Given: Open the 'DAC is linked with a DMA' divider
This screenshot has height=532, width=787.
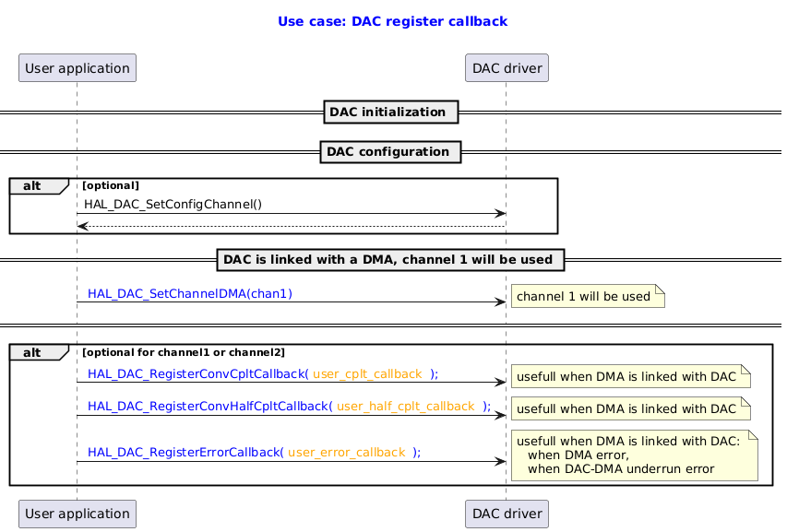Looking at the screenshot, I should point(390,260).
